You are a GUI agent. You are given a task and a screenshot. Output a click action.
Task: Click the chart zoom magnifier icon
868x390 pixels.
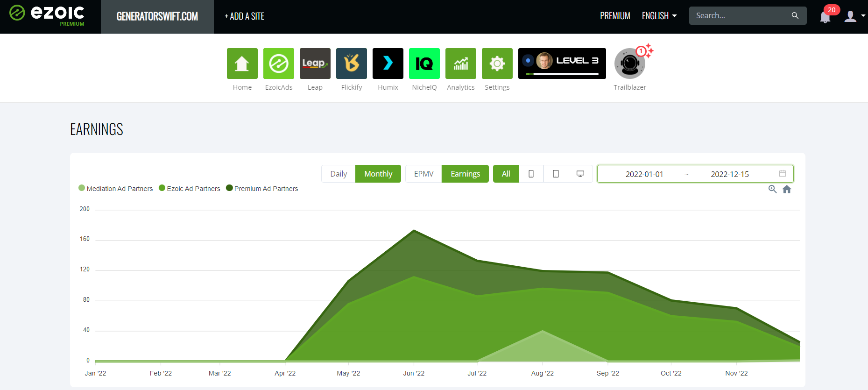coord(773,189)
